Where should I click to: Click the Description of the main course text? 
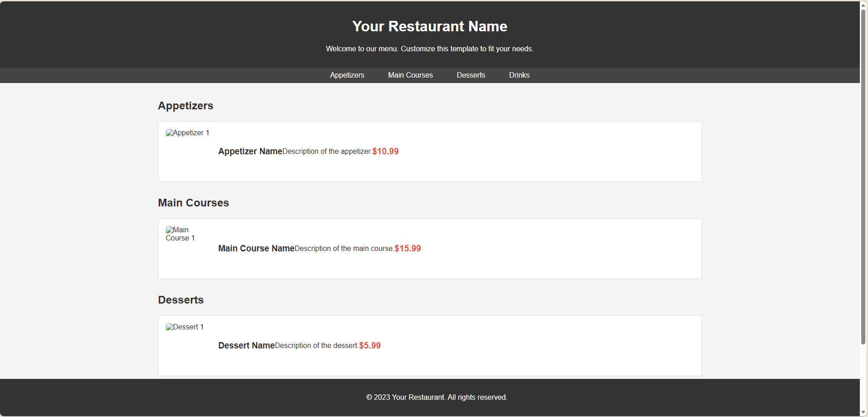tap(344, 249)
